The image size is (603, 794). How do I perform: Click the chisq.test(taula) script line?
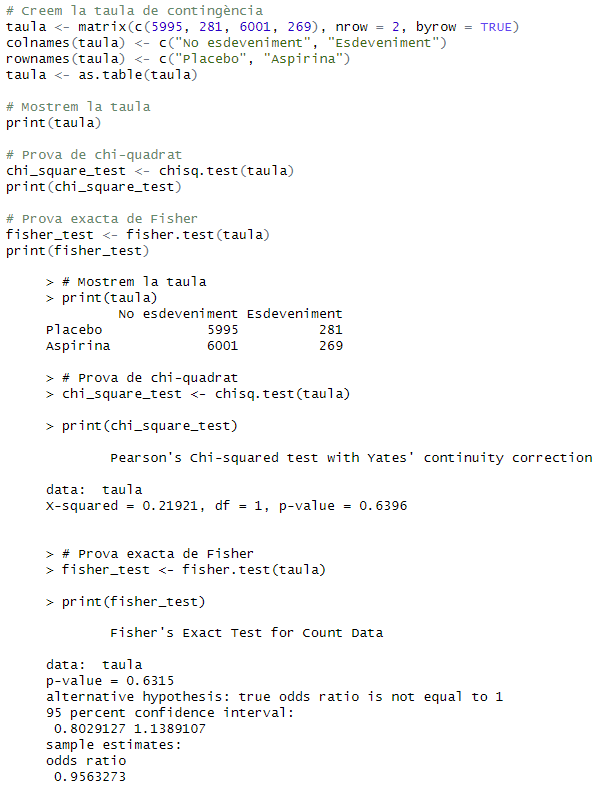coord(150,171)
